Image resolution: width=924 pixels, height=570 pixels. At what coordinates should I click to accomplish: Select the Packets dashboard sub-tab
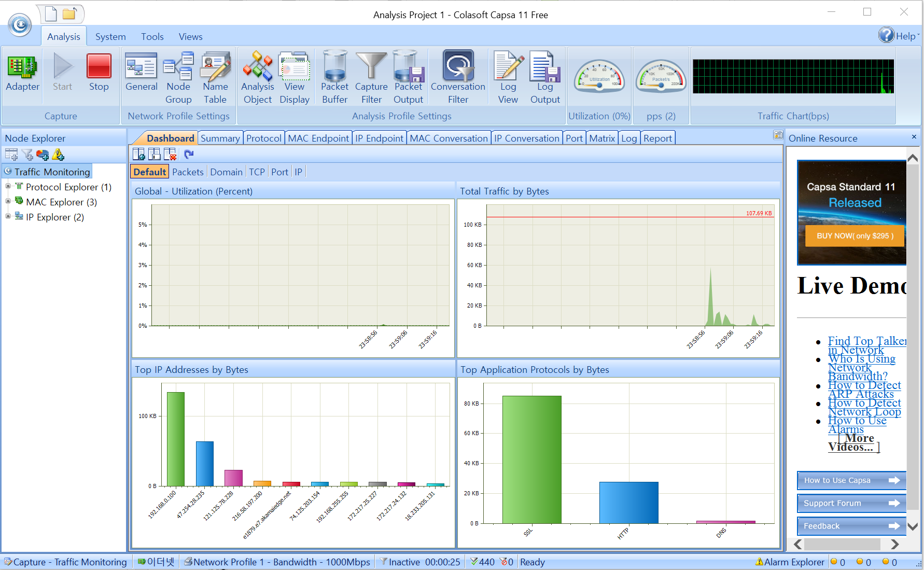[188, 172]
